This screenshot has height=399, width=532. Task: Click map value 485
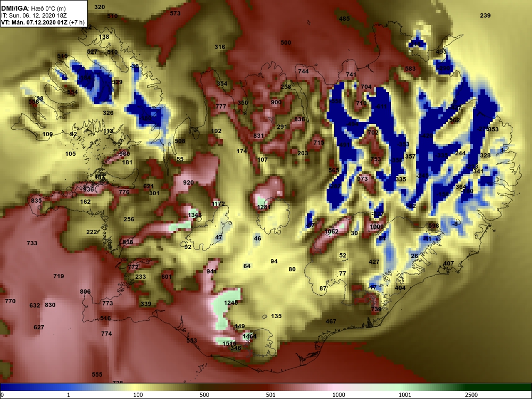point(344,19)
